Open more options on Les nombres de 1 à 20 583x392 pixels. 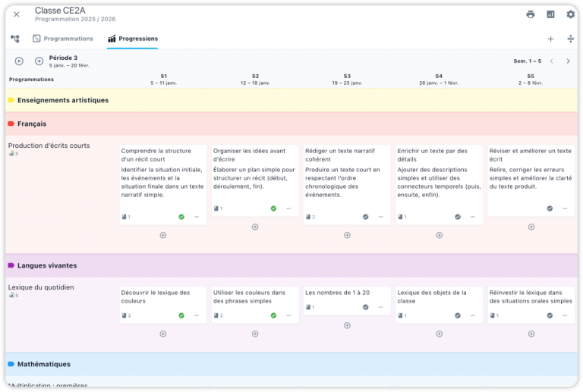pos(381,307)
